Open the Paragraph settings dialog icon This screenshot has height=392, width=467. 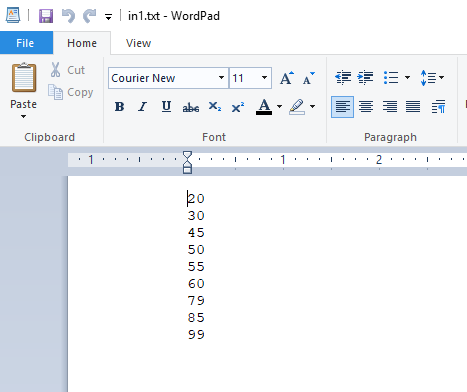438,107
